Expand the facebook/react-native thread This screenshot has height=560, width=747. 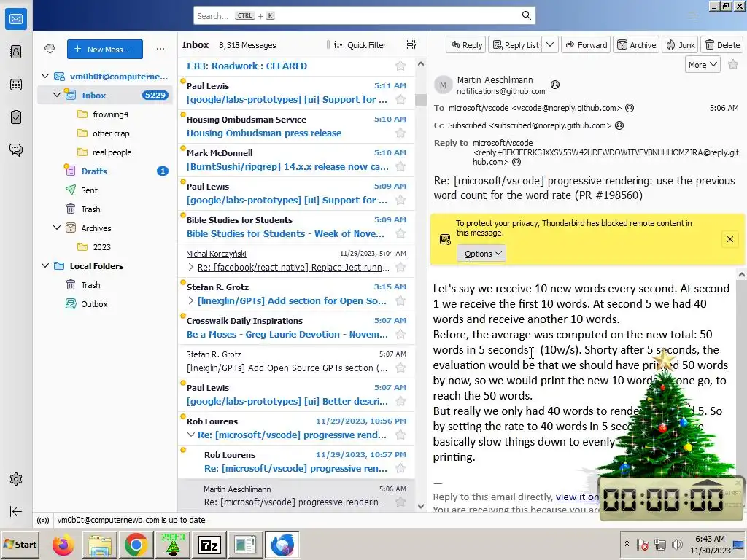coord(191,267)
